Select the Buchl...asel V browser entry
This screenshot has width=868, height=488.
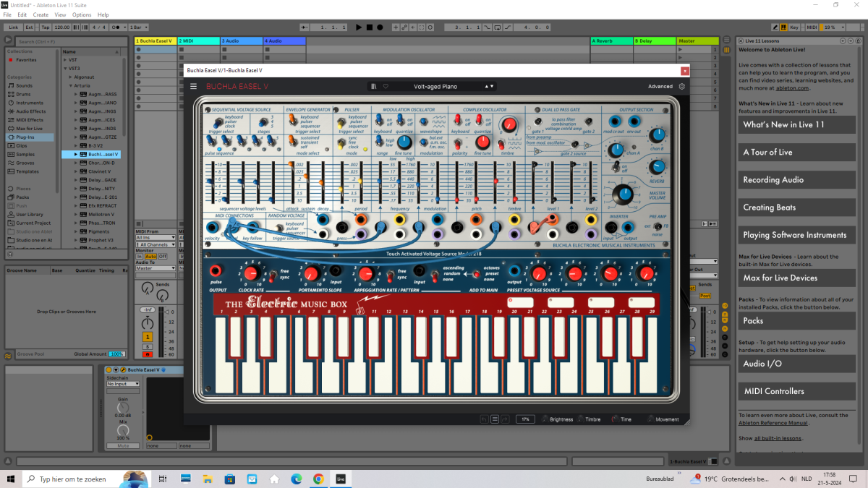pyautogui.click(x=90, y=154)
